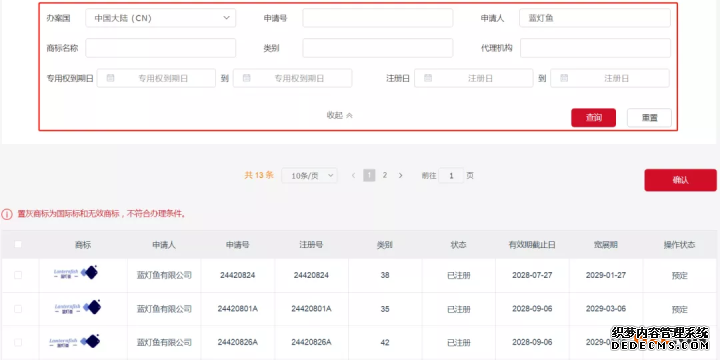Click the red 确认 confirm button
The width and height of the screenshot is (720, 360).
(680, 180)
